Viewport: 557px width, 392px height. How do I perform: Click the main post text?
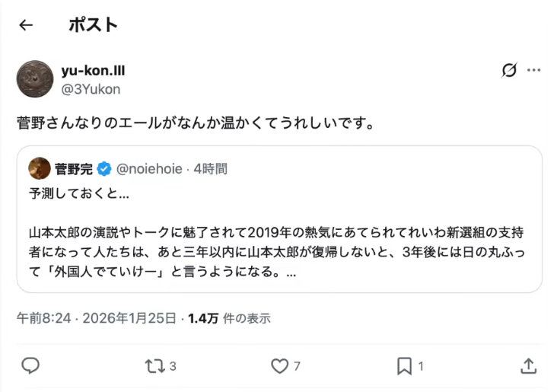tap(195, 122)
